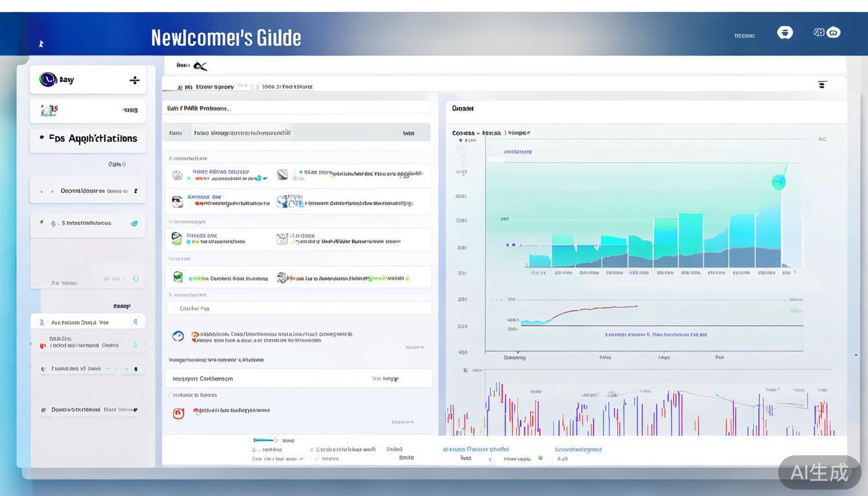Image resolution: width=868 pixels, height=496 pixels.
Task: Click the round logo beside the 'bay' label
Action: 48,79
